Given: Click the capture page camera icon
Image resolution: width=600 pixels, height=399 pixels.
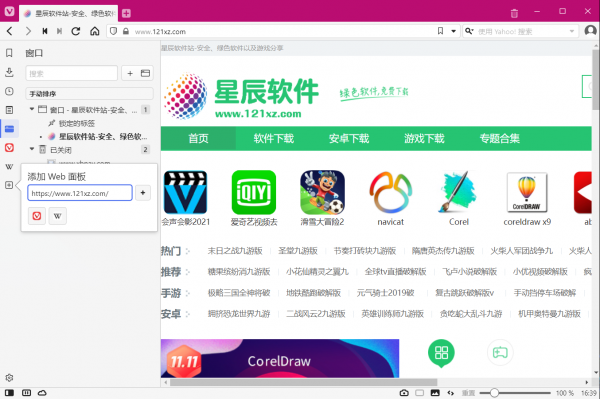Looking at the screenshot, I should point(404,393).
